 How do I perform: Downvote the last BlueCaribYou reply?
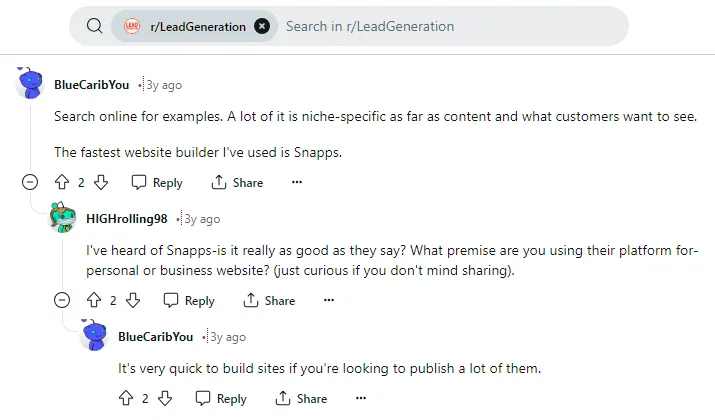click(165, 398)
